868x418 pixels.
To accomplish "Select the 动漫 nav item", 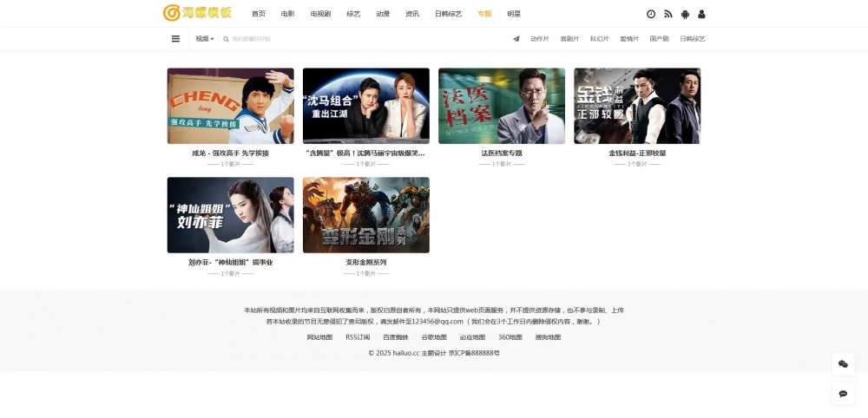I will (x=383, y=14).
